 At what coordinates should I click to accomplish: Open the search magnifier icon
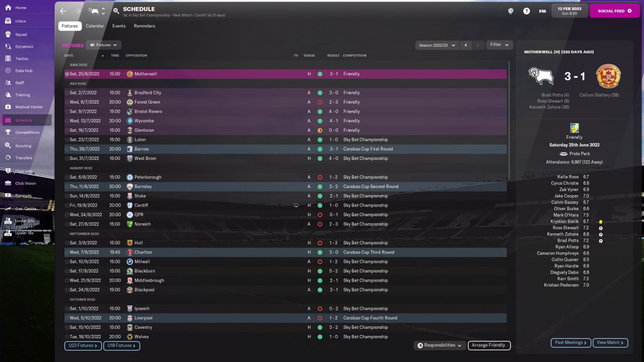[x=116, y=11]
